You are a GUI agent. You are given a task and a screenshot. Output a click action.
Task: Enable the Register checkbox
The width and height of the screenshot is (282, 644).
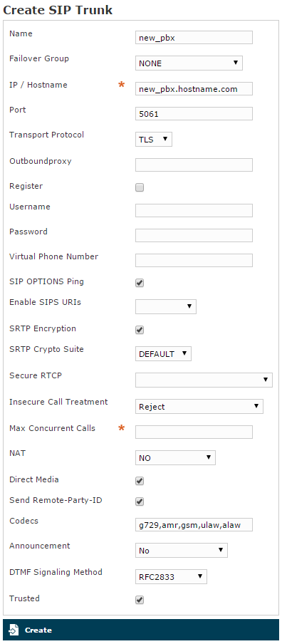(140, 187)
